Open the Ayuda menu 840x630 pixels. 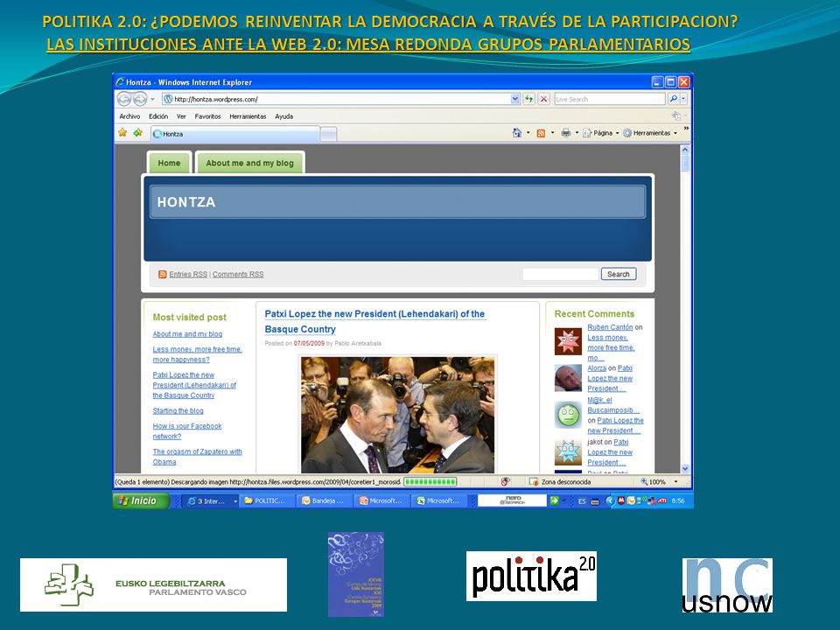[x=283, y=116]
